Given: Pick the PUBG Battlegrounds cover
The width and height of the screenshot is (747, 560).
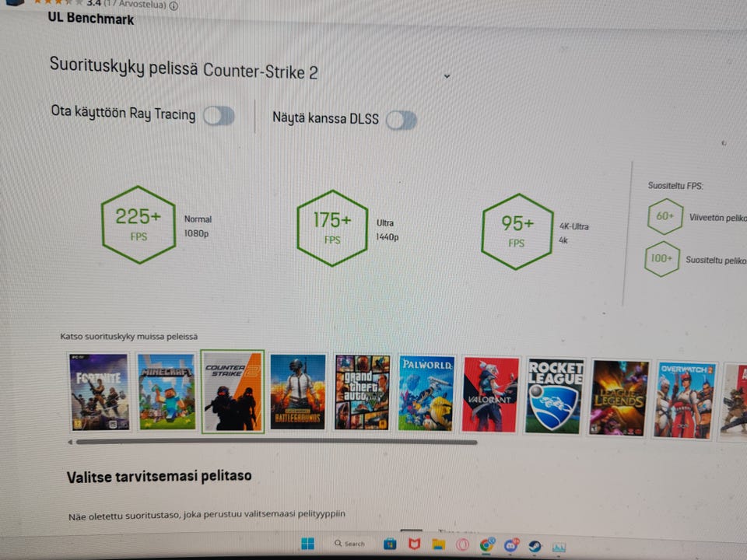Looking at the screenshot, I should pyautogui.click(x=298, y=392).
